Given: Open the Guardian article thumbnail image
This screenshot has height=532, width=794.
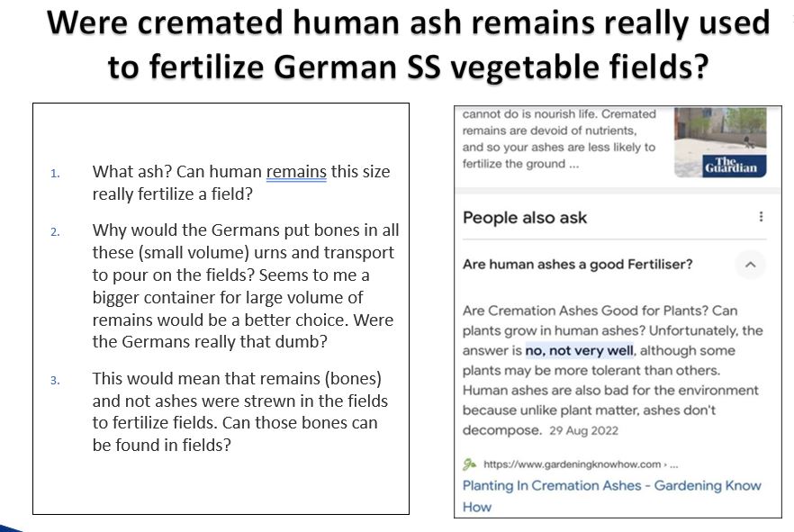Looking at the screenshot, I should coord(720,142).
